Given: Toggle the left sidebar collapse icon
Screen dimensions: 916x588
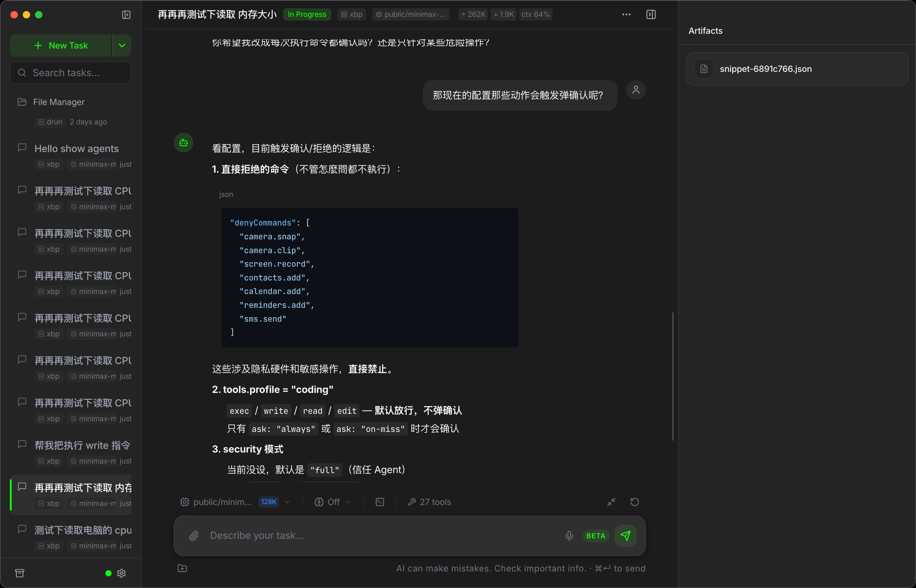Looking at the screenshot, I should [126, 15].
